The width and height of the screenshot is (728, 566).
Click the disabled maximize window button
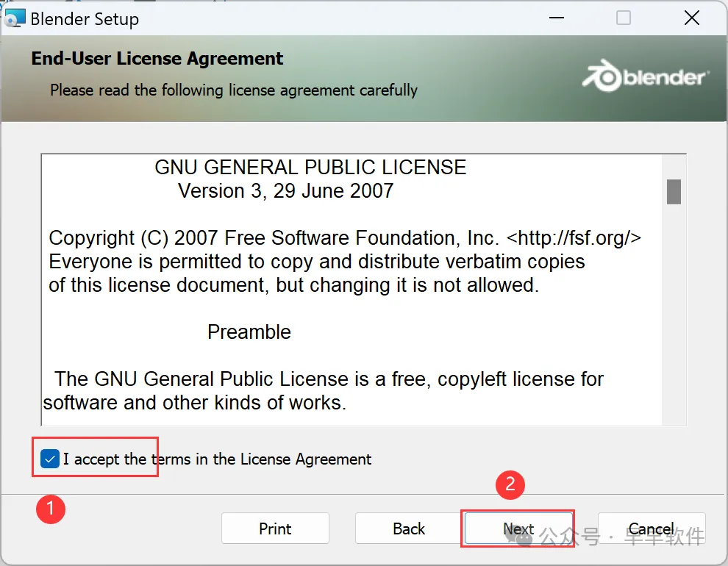(623, 18)
